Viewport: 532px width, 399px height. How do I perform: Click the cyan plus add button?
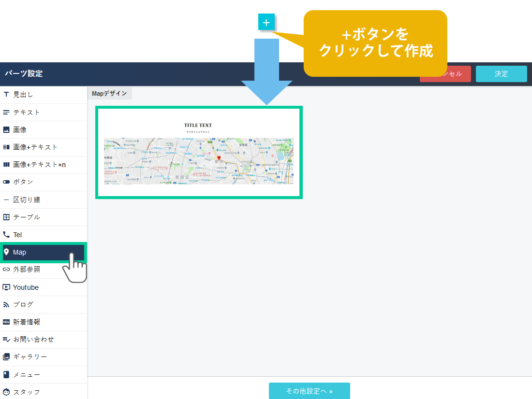pos(266,22)
